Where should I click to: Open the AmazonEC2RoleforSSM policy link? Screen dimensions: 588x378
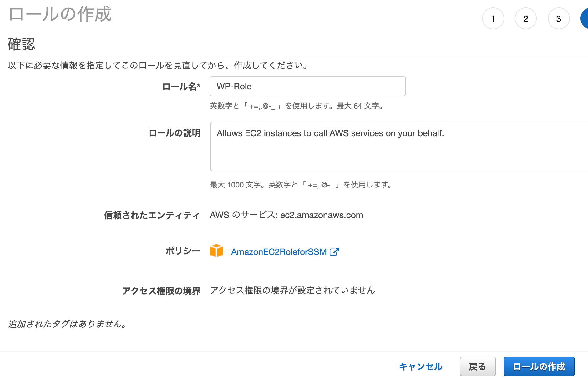pos(279,252)
